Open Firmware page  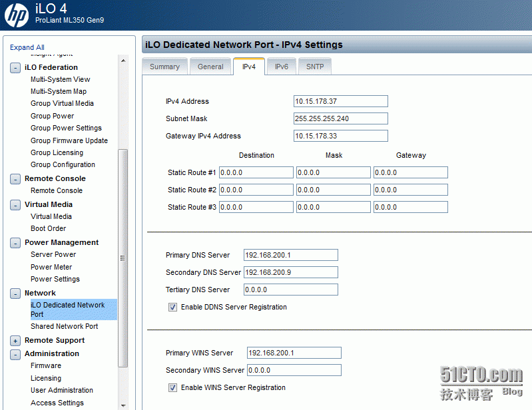(x=46, y=365)
